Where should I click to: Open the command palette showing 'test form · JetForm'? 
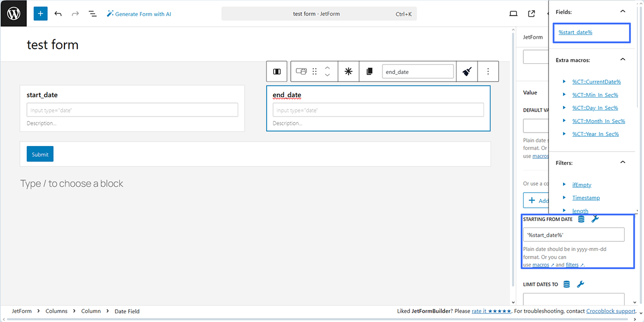click(319, 14)
